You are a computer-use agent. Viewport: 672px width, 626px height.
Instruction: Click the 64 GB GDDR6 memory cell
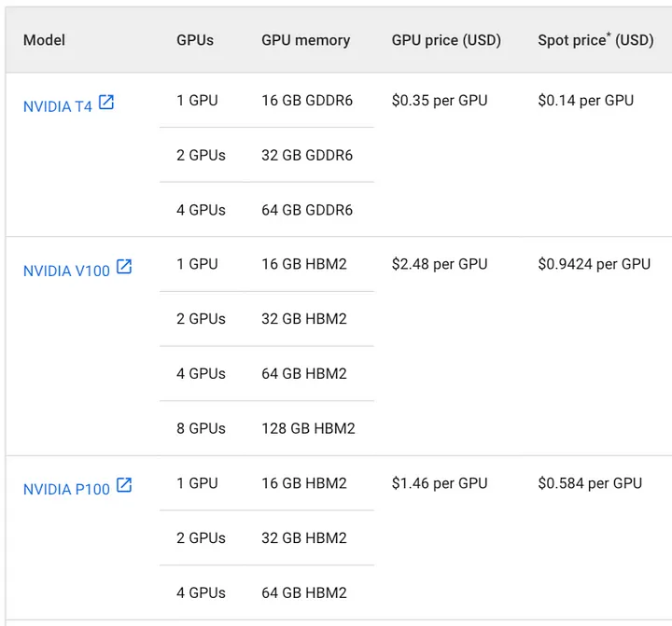[x=307, y=210]
